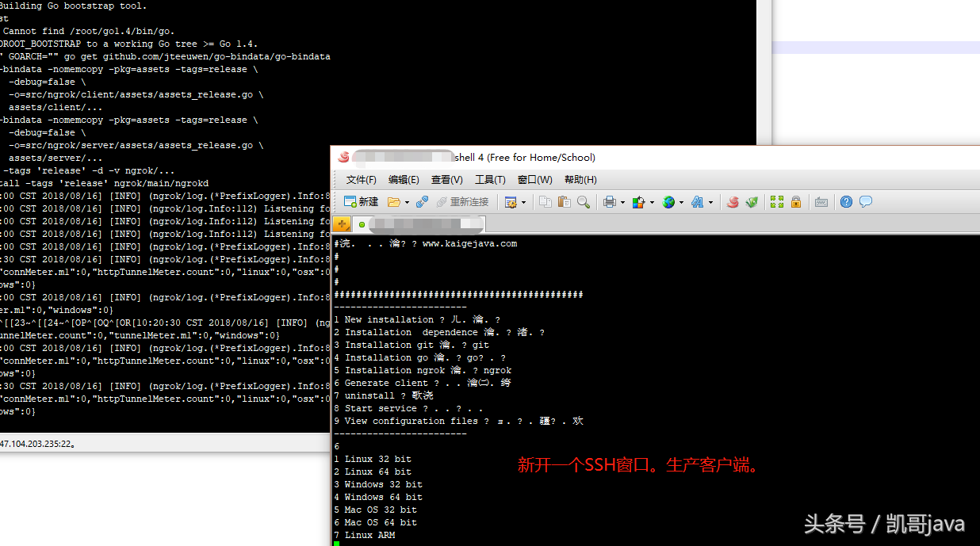Click the www.kaigejava.com text in terminal
Viewport: 980px width, 546px height.
coord(469,244)
